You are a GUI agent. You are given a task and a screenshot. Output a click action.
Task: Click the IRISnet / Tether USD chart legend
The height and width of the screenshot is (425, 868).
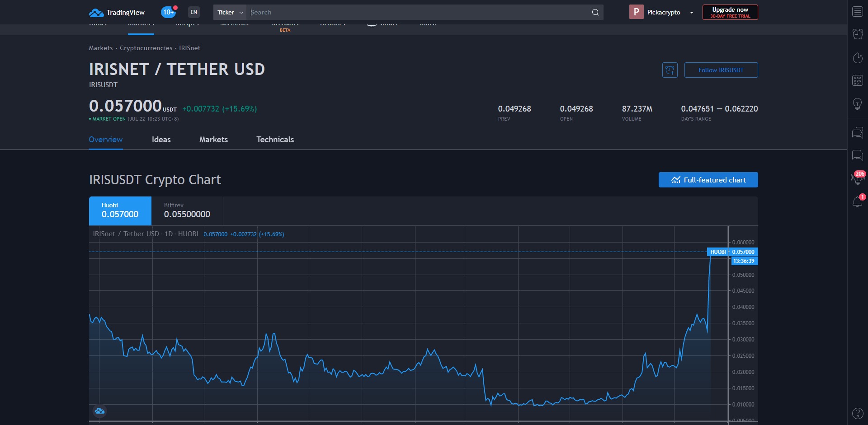[x=146, y=234]
